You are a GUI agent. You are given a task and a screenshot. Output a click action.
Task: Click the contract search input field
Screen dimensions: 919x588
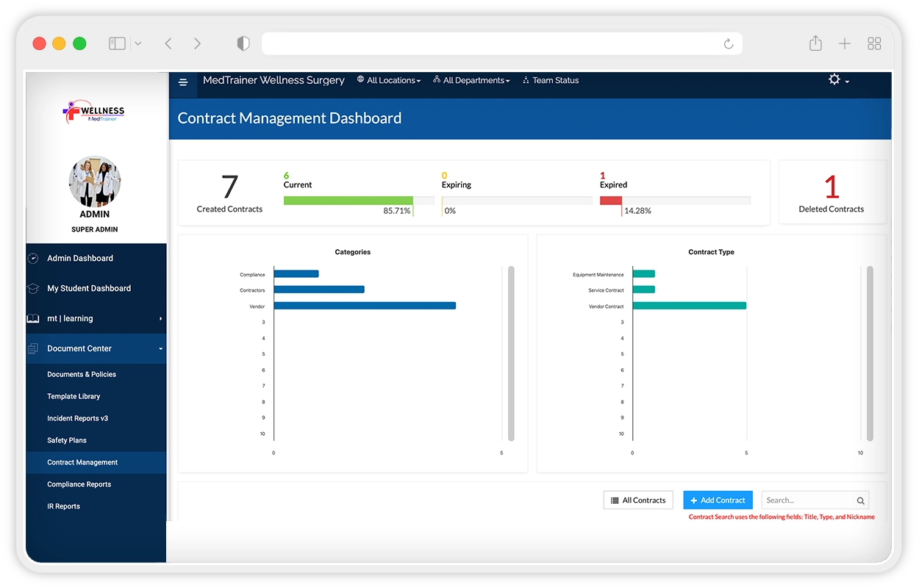pyautogui.click(x=807, y=501)
